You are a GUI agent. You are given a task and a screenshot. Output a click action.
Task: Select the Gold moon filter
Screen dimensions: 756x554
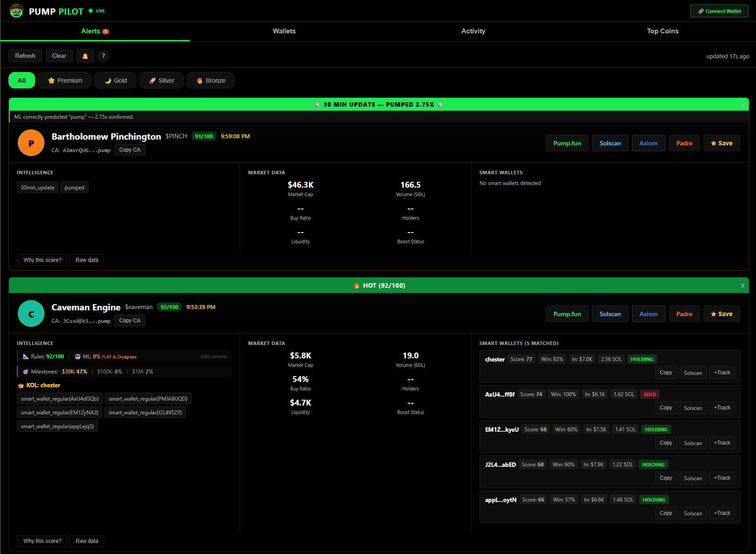tap(115, 80)
